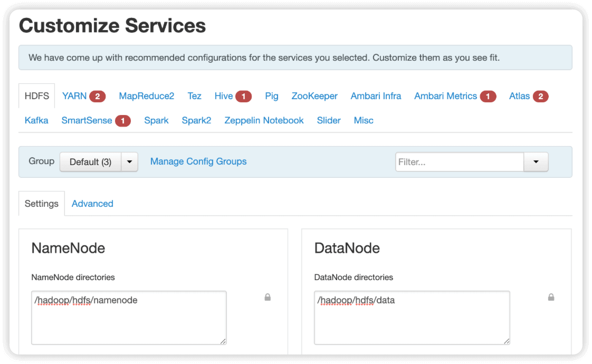Click the NameNode textarea resize handle

(223, 341)
